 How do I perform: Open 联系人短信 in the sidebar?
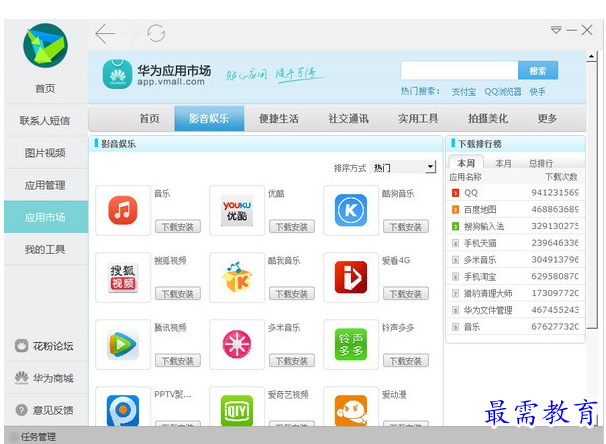(x=46, y=121)
